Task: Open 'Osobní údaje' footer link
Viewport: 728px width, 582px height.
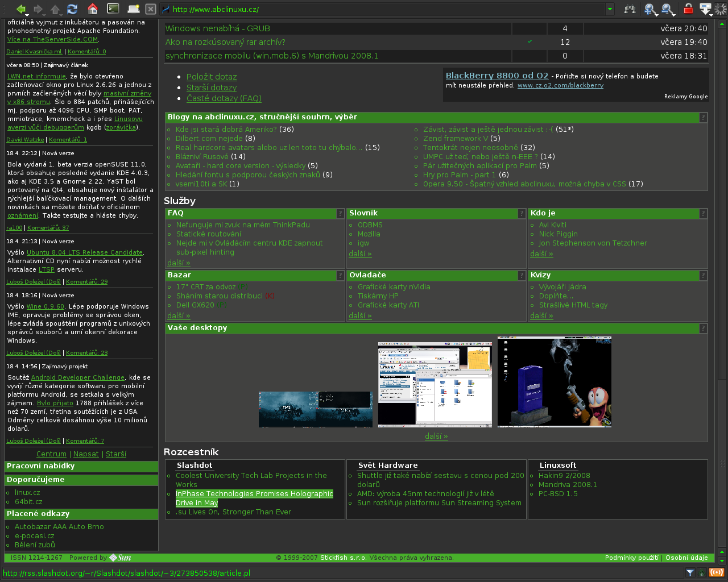Action: pyautogui.click(x=686, y=558)
